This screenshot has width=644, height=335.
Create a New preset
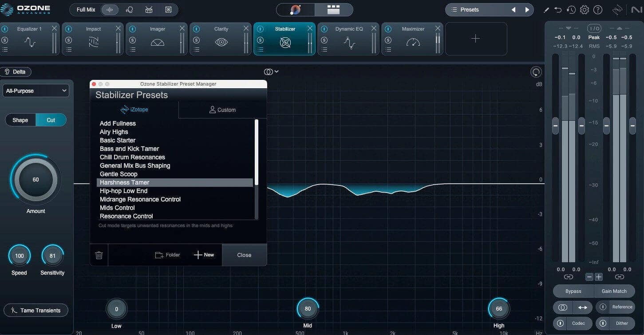(204, 255)
